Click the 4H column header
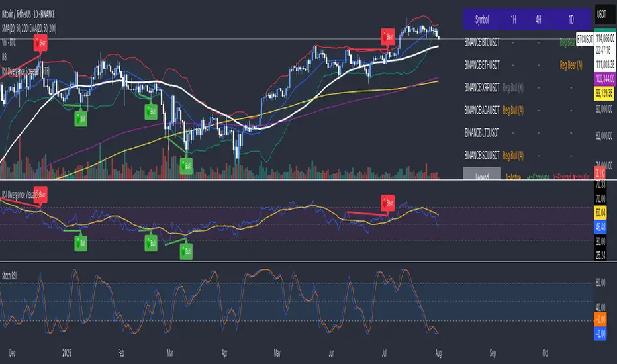 tap(538, 20)
